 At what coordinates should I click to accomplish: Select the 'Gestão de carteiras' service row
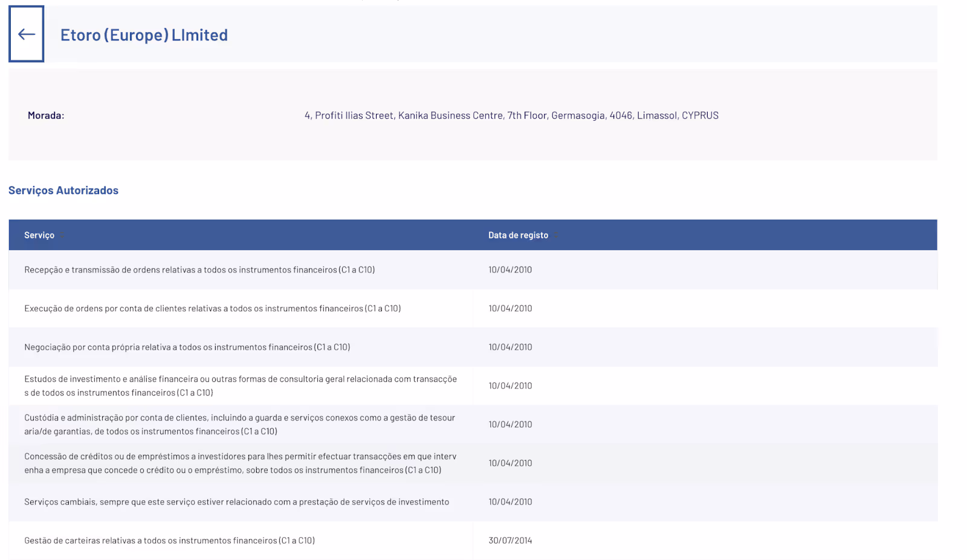(473, 541)
